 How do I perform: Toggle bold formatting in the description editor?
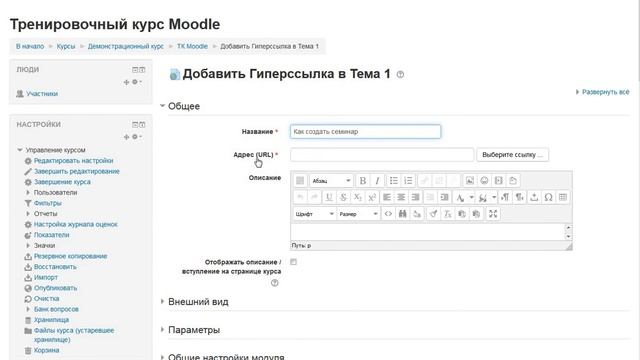[x=362, y=180]
